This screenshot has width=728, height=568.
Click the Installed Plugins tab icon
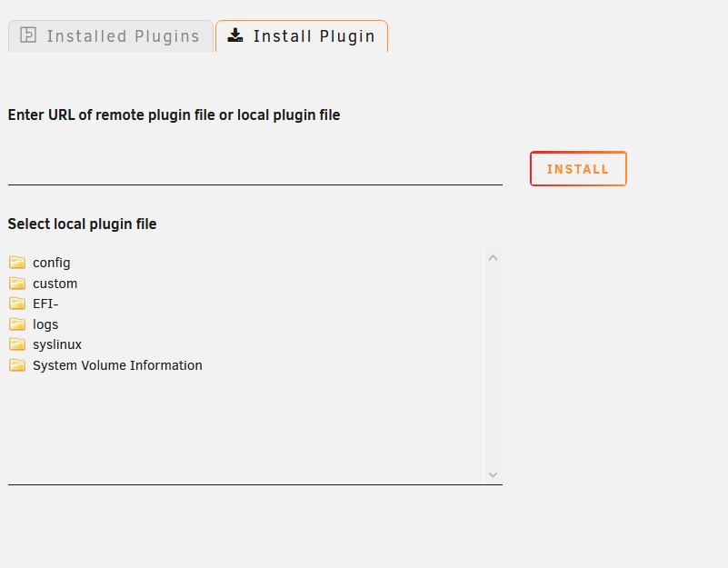coord(28,35)
